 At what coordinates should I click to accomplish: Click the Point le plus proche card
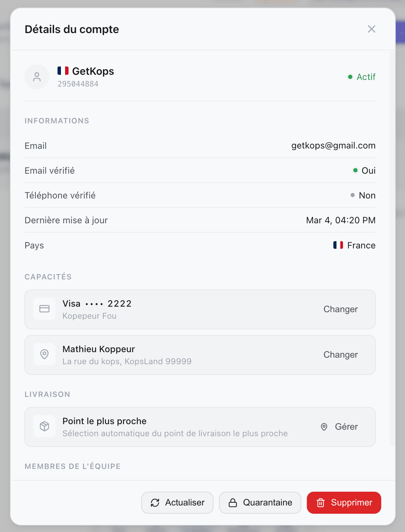coord(172,427)
